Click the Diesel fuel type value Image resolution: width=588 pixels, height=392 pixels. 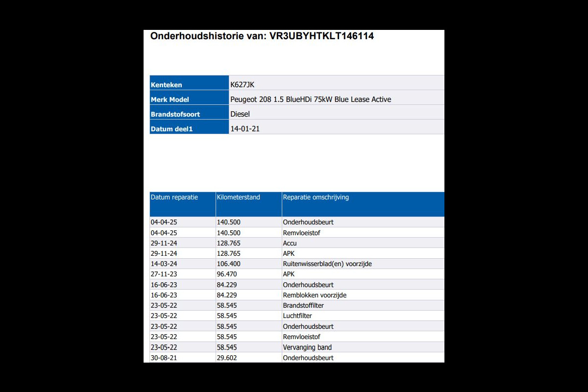click(240, 114)
